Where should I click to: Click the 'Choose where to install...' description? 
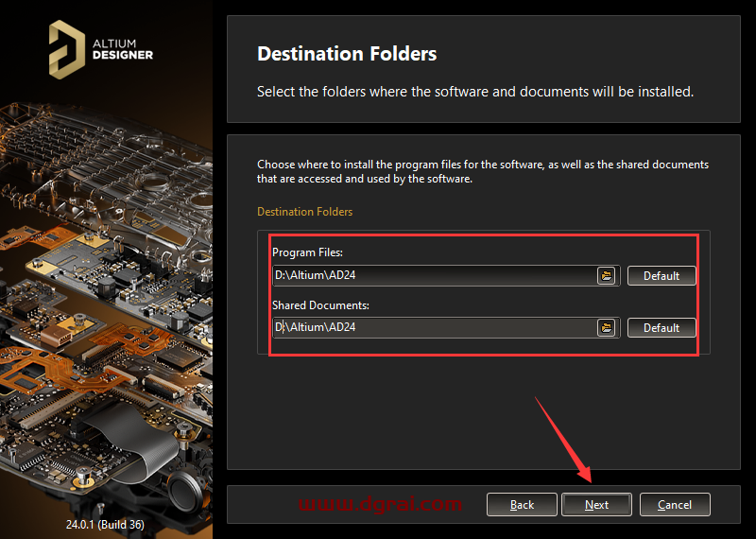click(483, 171)
